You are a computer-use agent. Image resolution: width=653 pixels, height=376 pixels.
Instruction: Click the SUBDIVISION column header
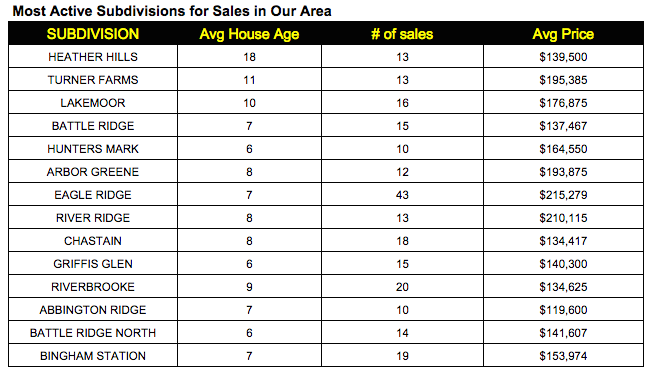tap(93, 34)
